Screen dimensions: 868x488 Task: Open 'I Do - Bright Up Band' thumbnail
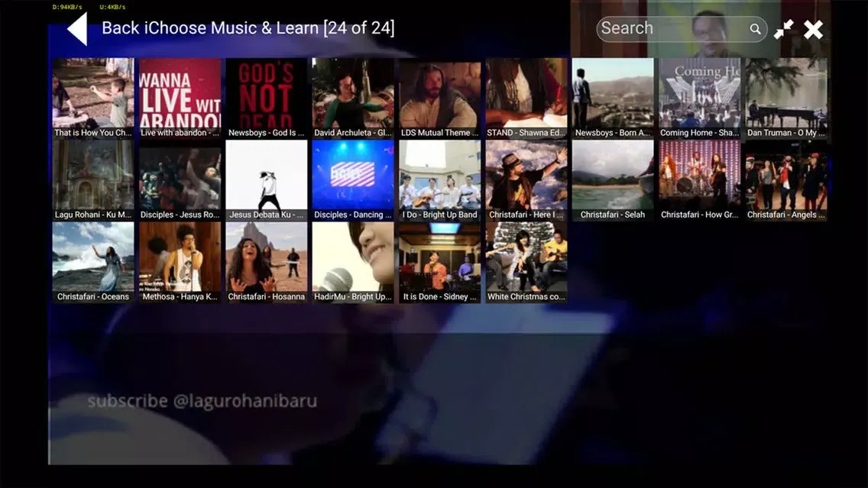point(439,180)
